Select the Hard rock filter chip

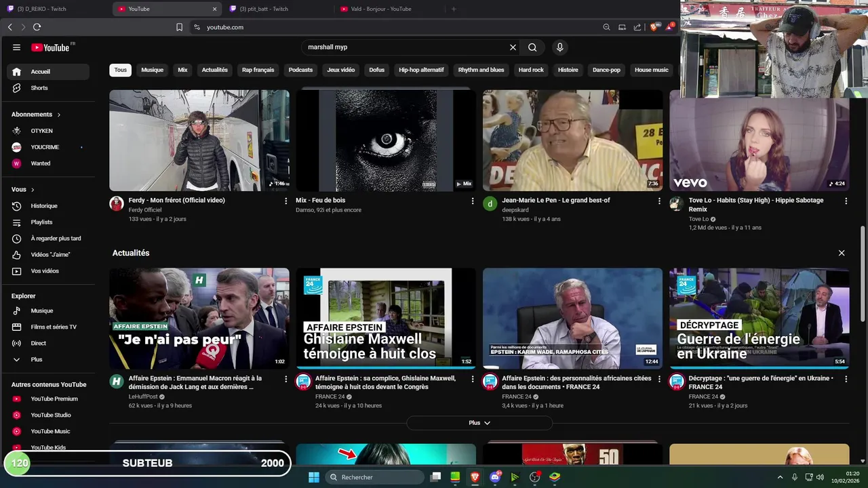click(531, 70)
